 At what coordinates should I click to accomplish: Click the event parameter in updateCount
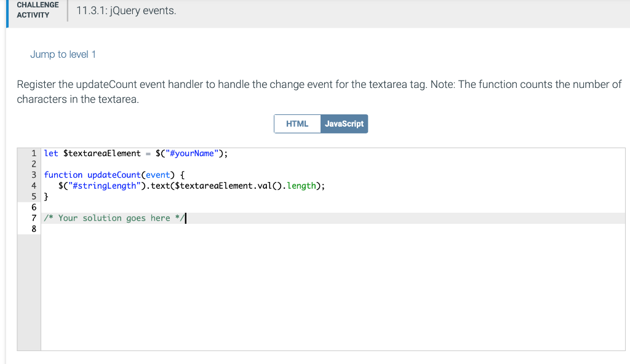pos(158,175)
